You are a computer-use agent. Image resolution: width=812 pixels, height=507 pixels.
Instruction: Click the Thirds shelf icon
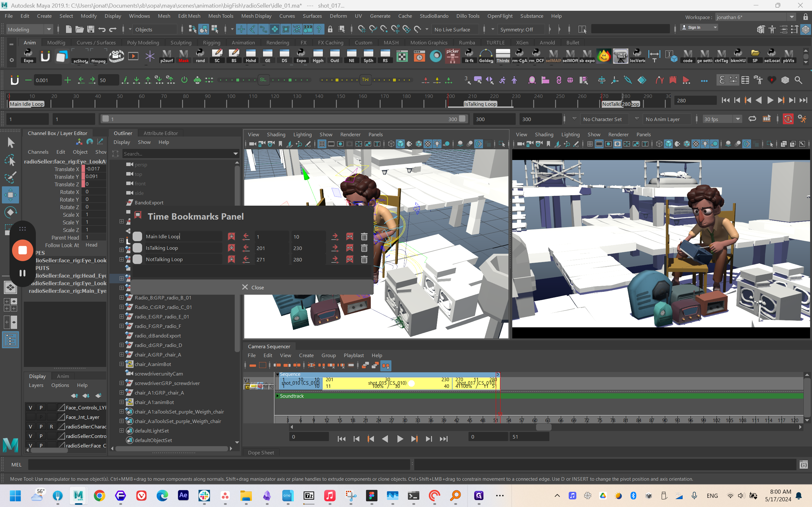503,56
